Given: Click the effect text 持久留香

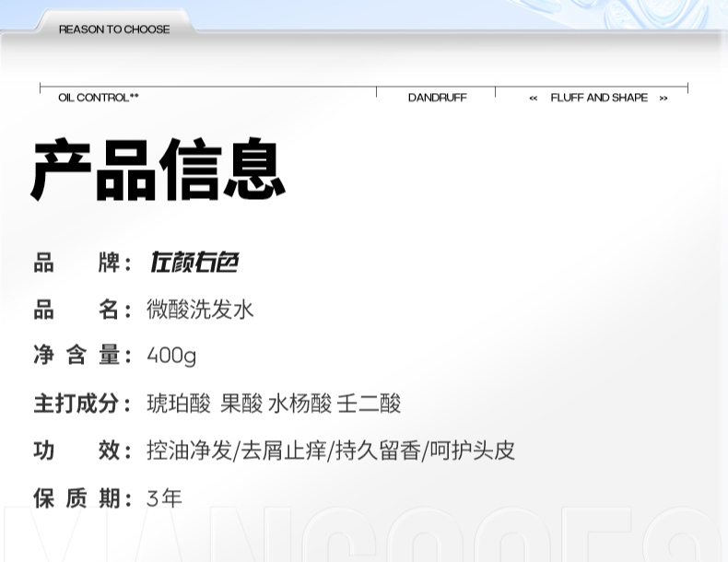Looking at the screenshot, I should coord(378,451).
